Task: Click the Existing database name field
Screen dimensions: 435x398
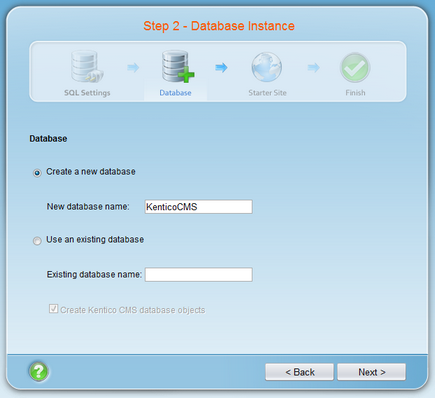Action: [x=199, y=275]
